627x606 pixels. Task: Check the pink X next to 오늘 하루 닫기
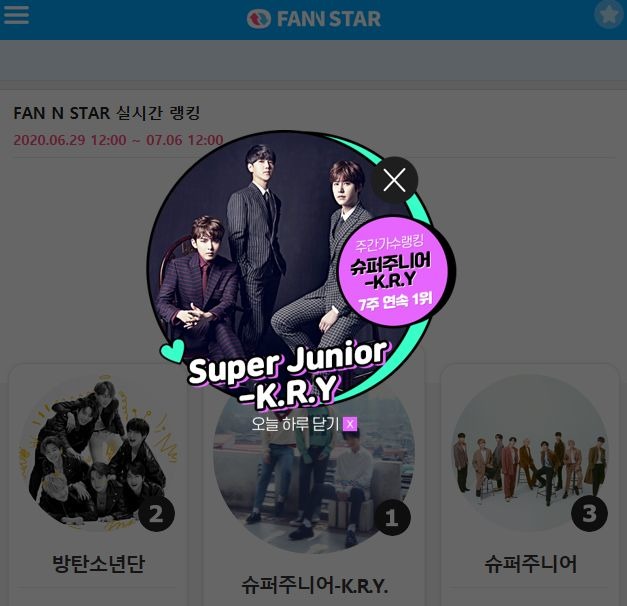350,424
